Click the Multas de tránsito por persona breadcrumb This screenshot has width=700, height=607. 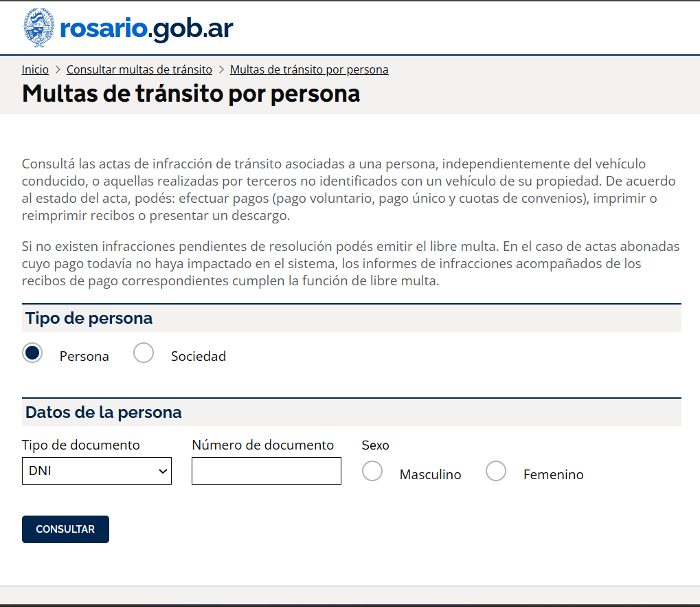309,69
